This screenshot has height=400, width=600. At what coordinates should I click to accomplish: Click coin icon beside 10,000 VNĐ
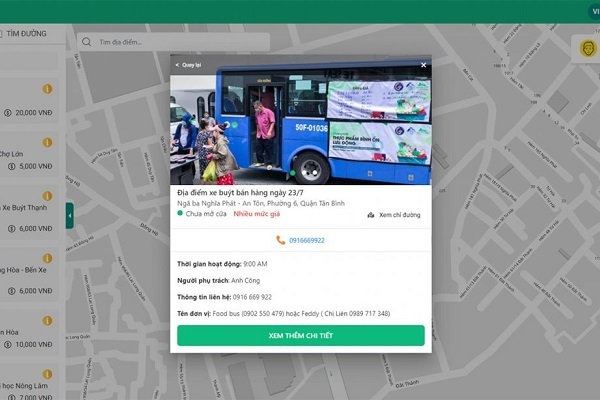click(8, 344)
